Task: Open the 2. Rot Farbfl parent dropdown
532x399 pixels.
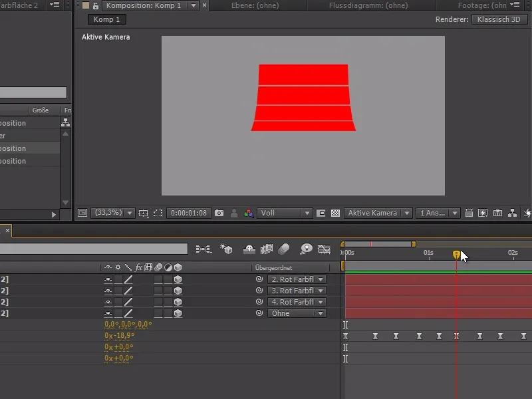Action: [x=297, y=279]
